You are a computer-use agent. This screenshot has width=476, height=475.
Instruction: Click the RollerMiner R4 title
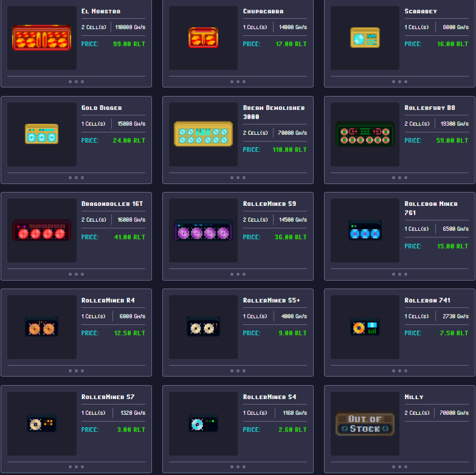[108, 300]
